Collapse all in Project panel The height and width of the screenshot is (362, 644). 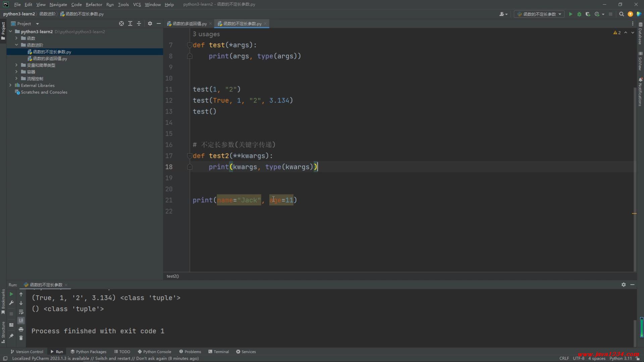(139, 23)
